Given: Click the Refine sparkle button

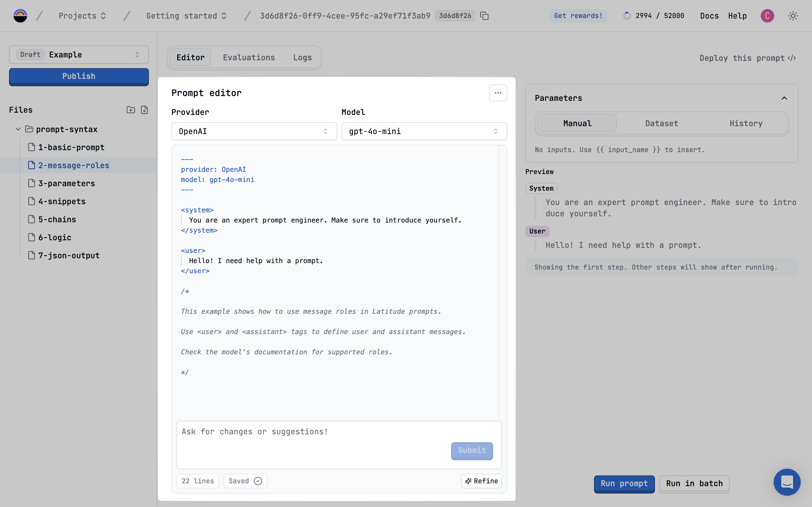Looking at the screenshot, I should coord(481,481).
